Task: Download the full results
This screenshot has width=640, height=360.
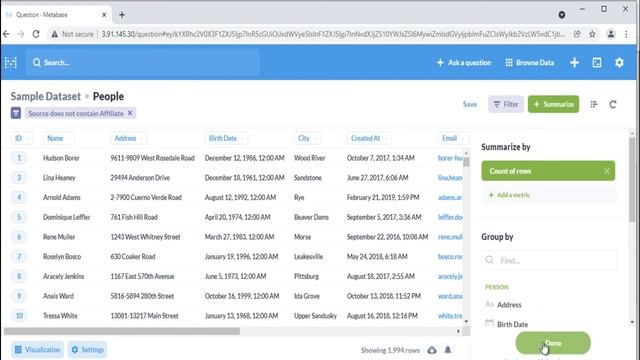Action: [x=432, y=350]
